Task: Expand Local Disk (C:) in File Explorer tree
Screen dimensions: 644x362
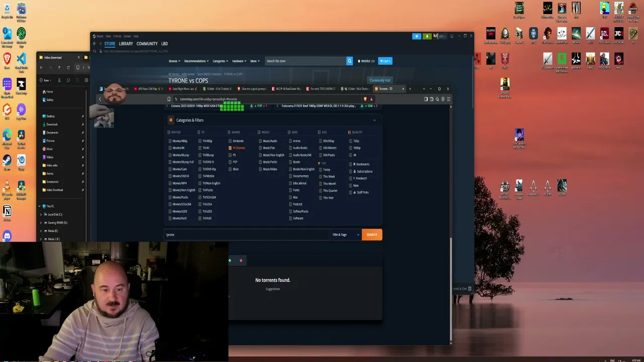Action: (41, 215)
